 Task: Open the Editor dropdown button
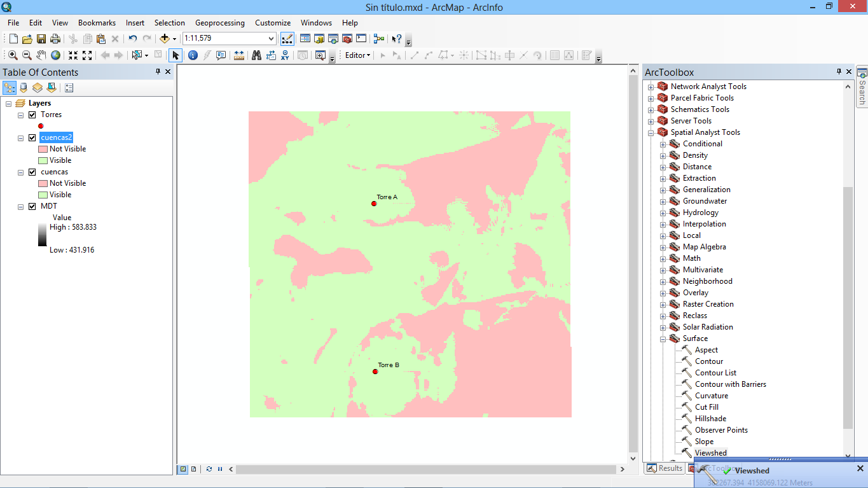tap(357, 55)
